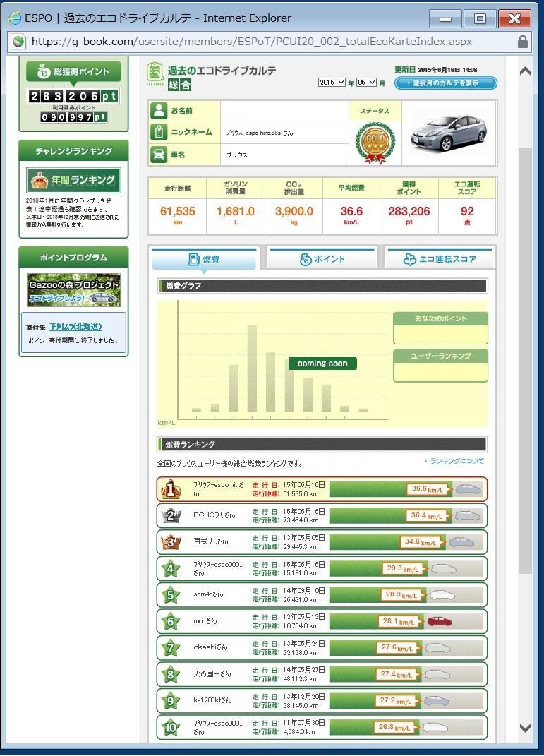Click the red car icon in molt's row
Image resolution: width=544 pixels, height=756 pixels.
click(x=439, y=621)
